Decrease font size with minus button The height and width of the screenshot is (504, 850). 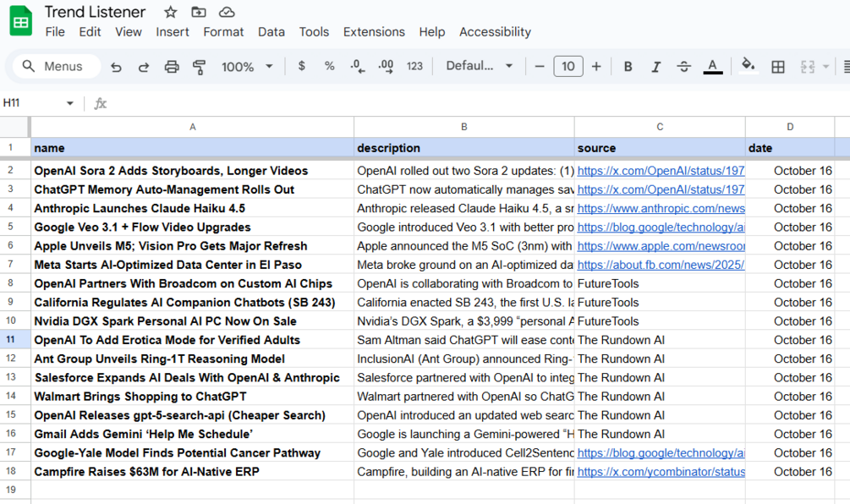pos(540,66)
